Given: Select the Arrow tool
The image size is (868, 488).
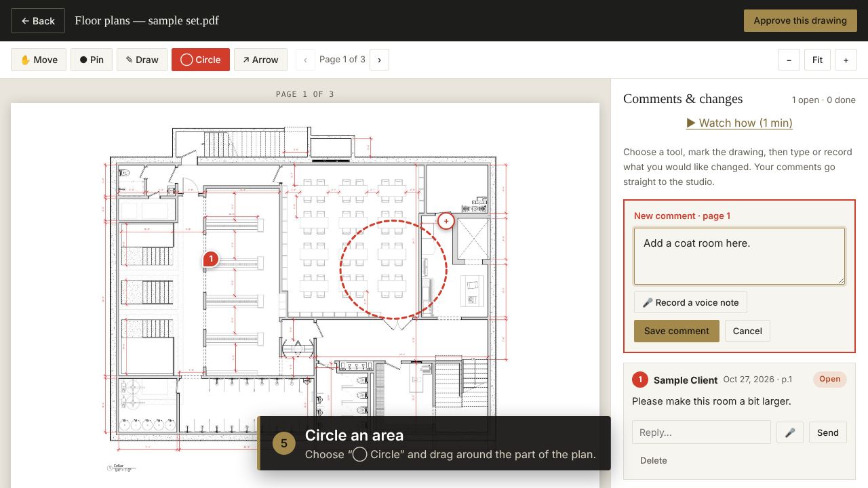Looking at the screenshot, I should pos(260,60).
